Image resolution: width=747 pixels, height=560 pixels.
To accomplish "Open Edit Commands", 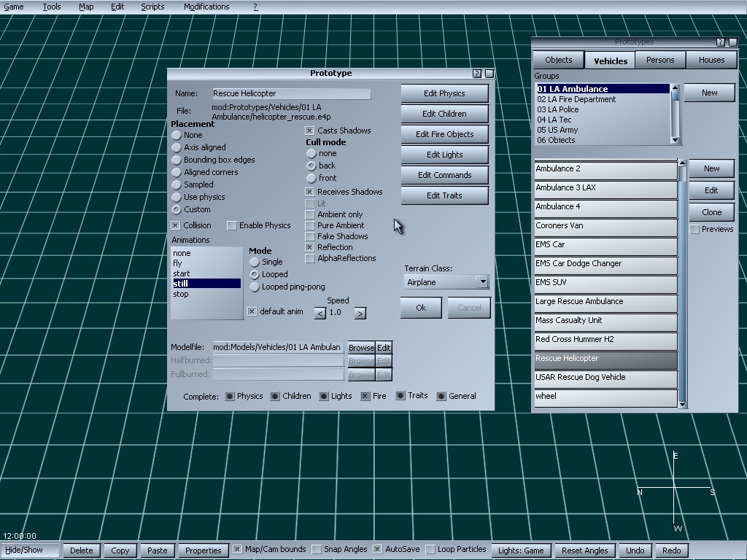I will [444, 175].
